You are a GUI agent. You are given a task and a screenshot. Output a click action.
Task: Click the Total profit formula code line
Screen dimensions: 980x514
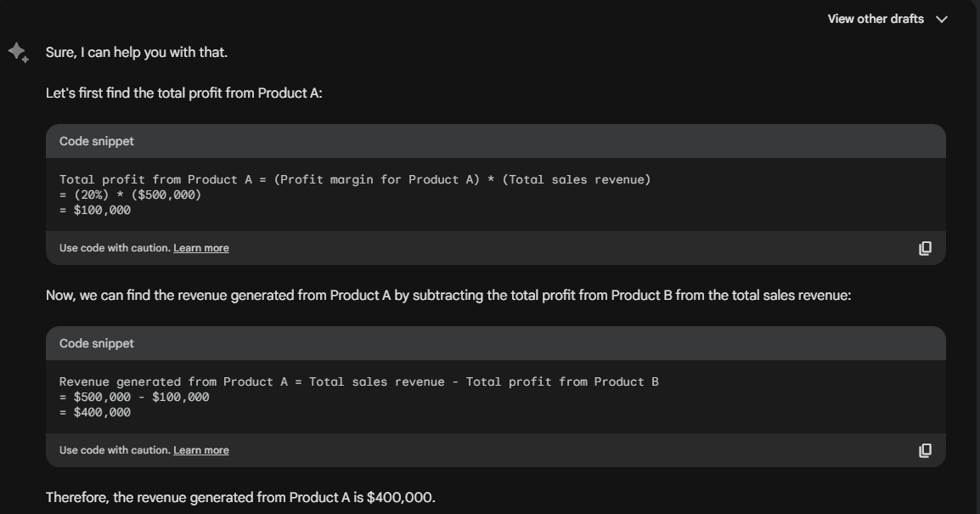tap(354, 179)
